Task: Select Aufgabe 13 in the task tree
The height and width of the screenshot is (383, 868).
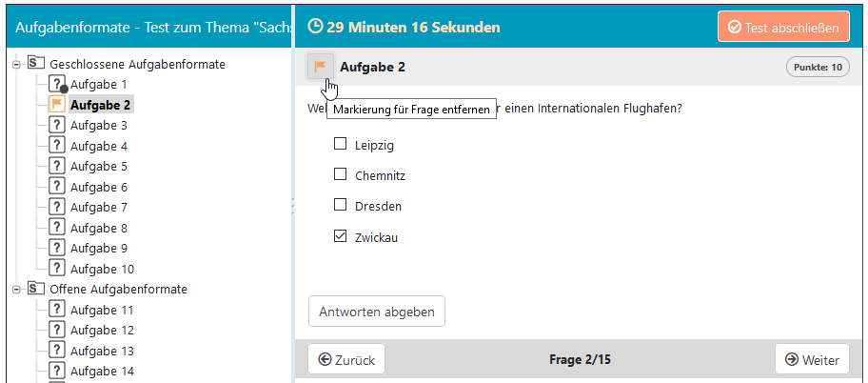Action: (102, 351)
